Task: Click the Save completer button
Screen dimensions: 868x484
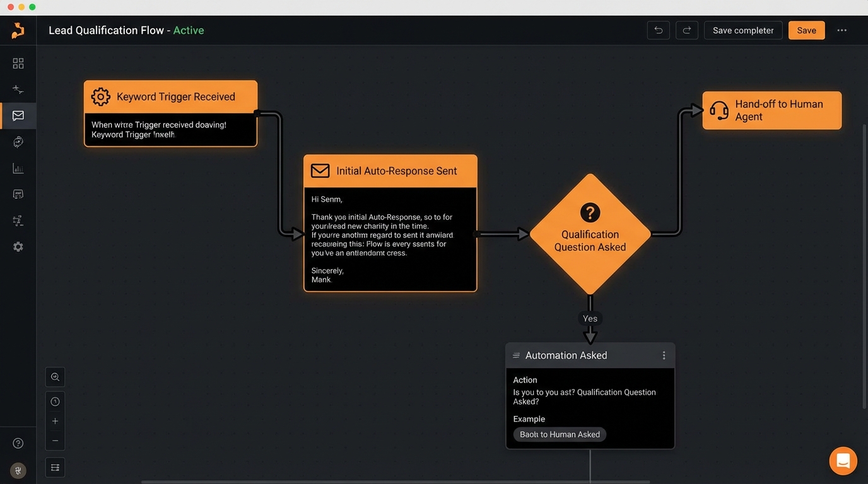Action: point(743,30)
